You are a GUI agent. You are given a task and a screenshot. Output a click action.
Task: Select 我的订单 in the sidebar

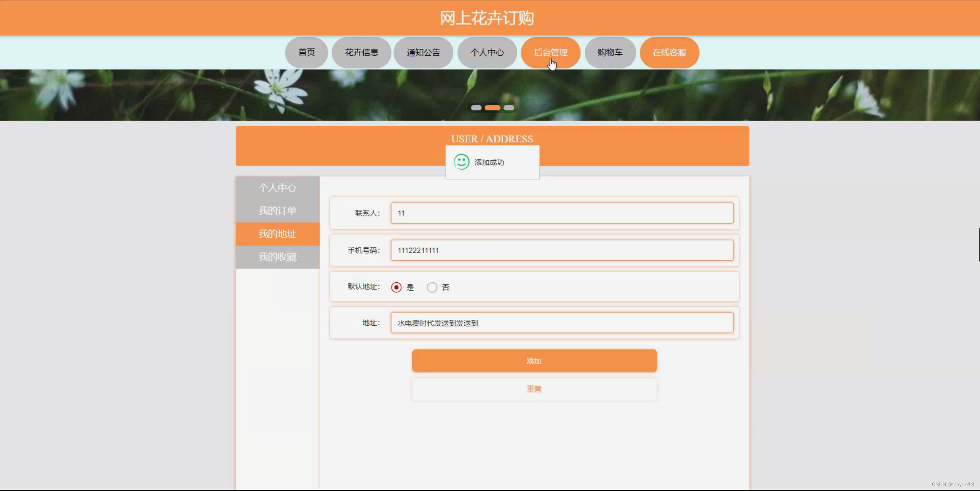point(277,211)
